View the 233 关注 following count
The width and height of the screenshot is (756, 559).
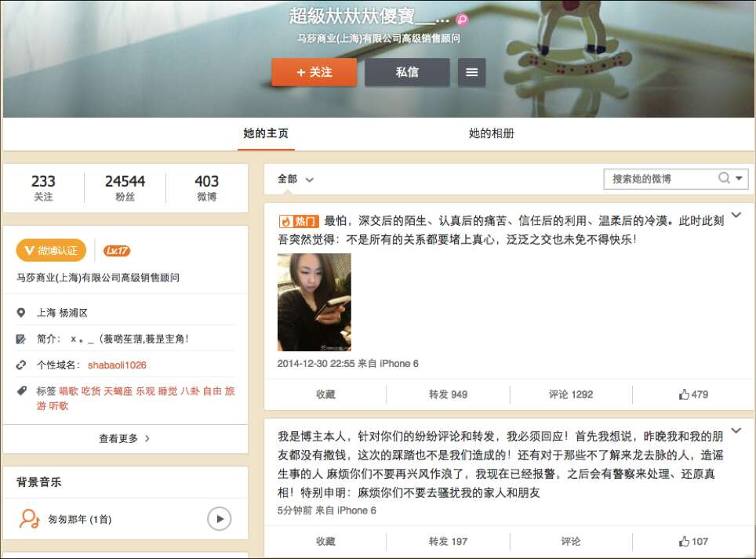point(43,187)
